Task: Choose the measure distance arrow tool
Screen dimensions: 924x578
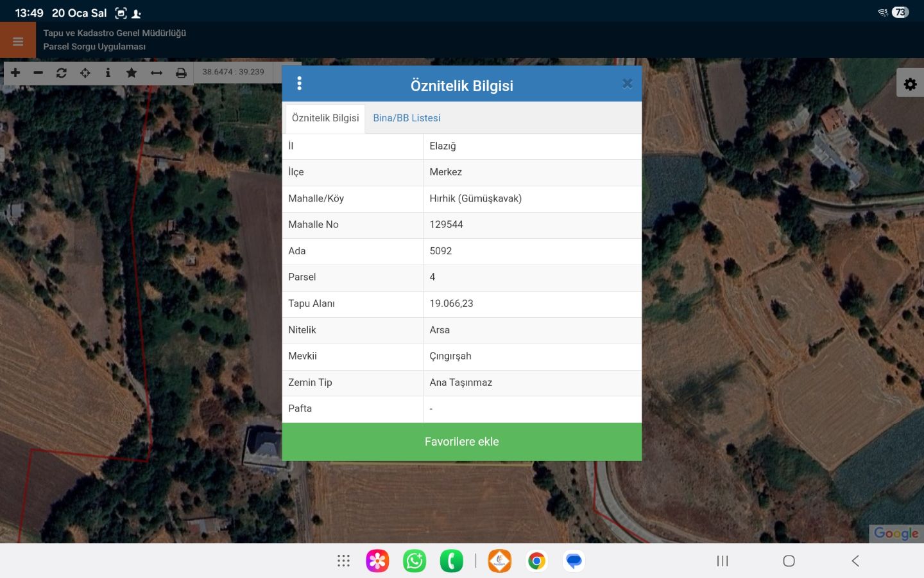Action: [x=157, y=73]
